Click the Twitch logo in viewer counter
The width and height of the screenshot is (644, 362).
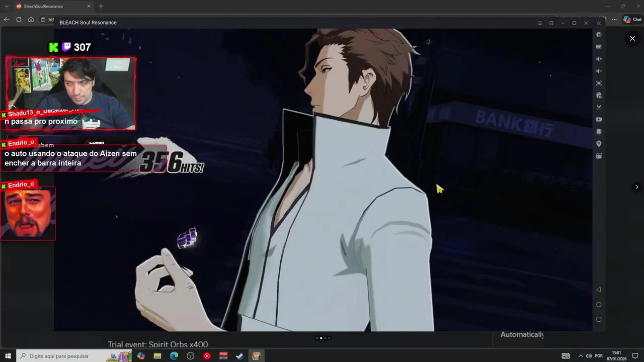66,47
